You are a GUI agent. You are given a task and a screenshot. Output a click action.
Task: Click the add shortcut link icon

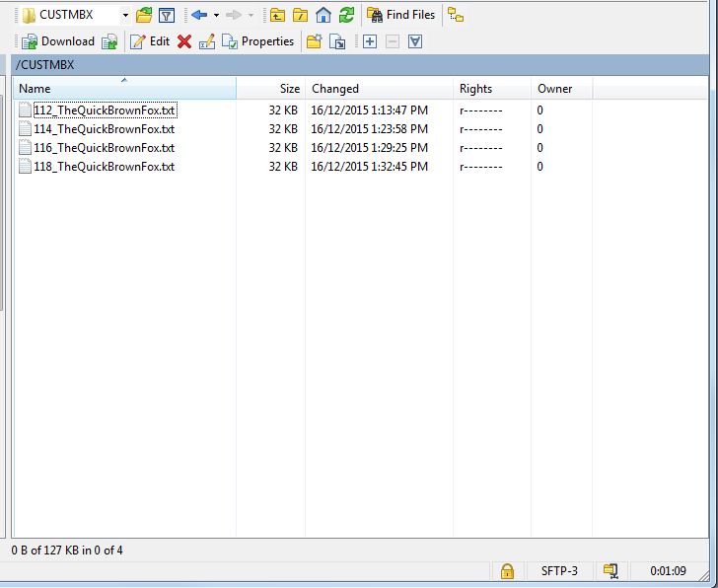click(x=337, y=41)
